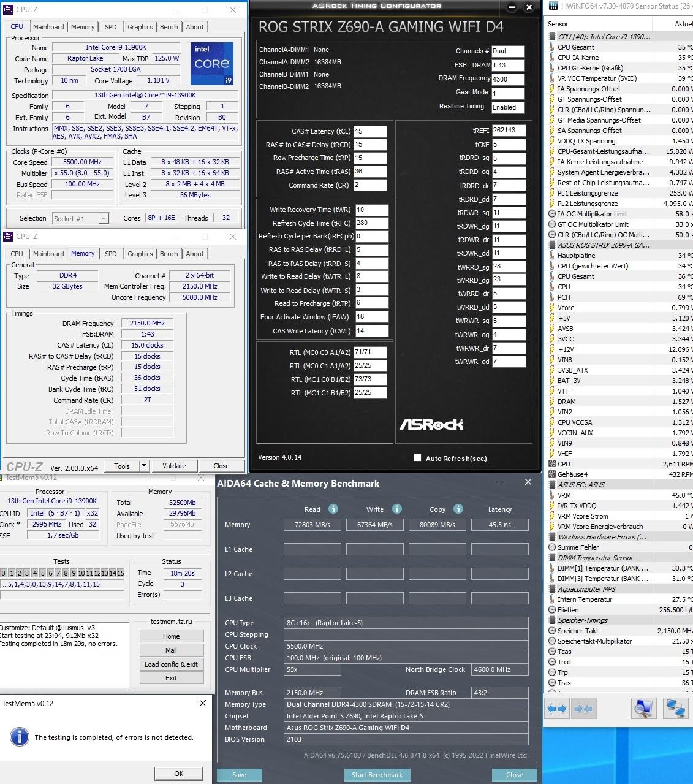693x784 pixels.
Task: Click the Sensor column header in HWiNFO
Action: point(598,24)
